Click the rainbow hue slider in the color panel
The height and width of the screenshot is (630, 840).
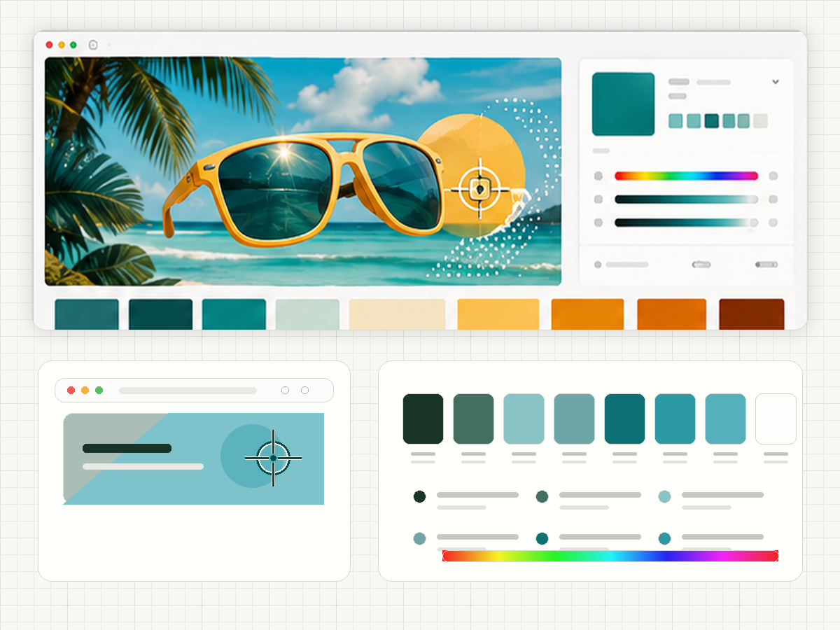tap(686, 176)
